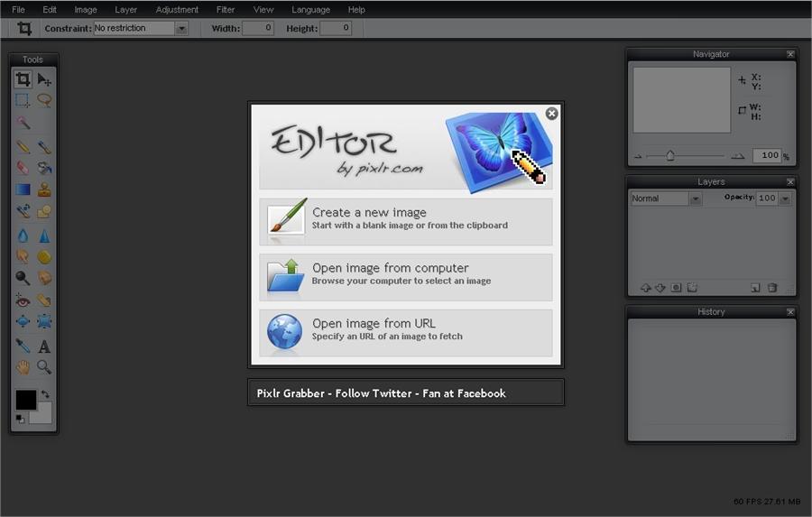Select the Dodge tool
This screenshot has height=517, width=812.
click(x=23, y=278)
